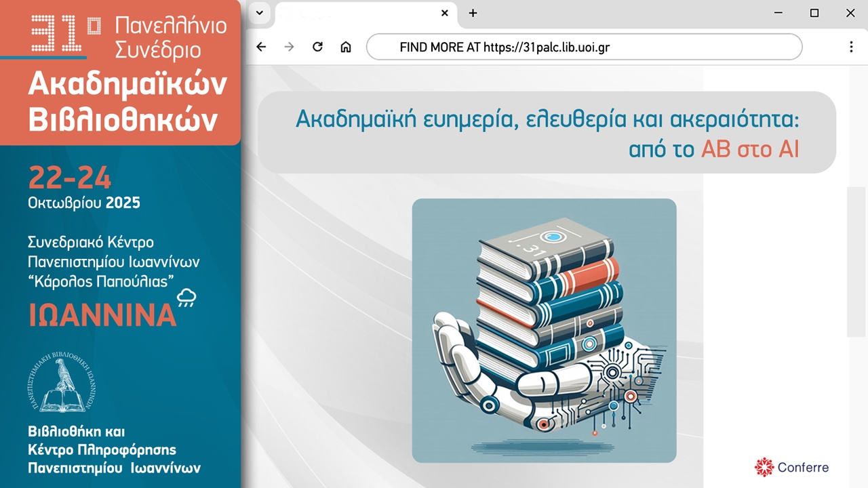Screen dimensions: 868x488
Task: Click the Ακαδημαϊκή ευημερία title banner
Action: click(547, 132)
